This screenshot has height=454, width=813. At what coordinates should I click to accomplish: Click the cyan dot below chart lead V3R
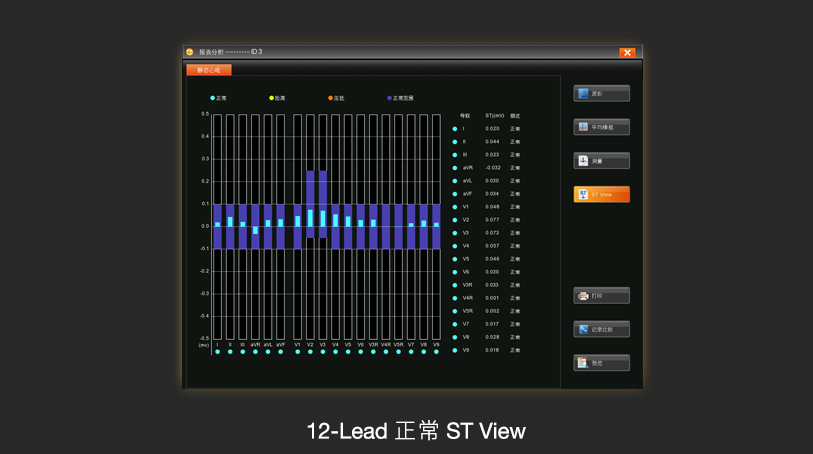[x=373, y=352]
